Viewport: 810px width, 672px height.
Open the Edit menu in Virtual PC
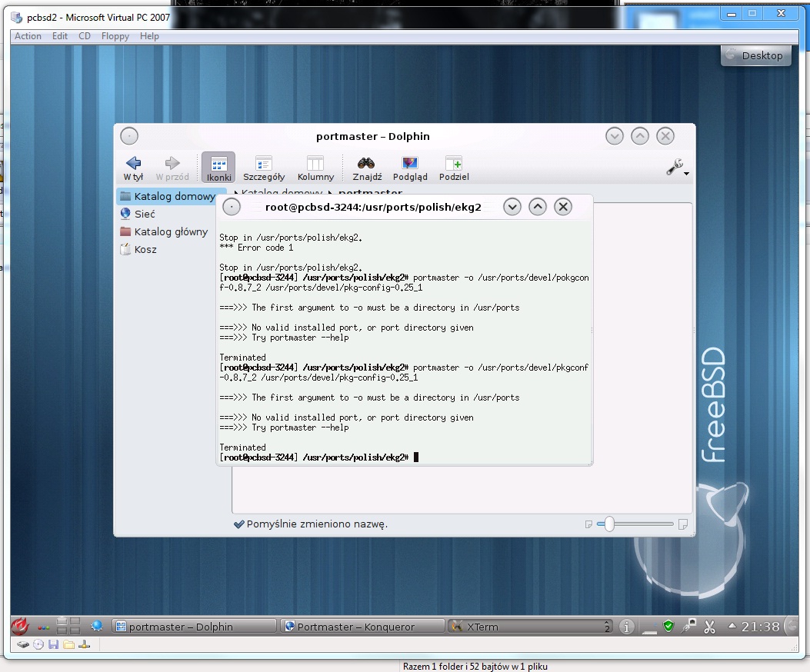60,36
